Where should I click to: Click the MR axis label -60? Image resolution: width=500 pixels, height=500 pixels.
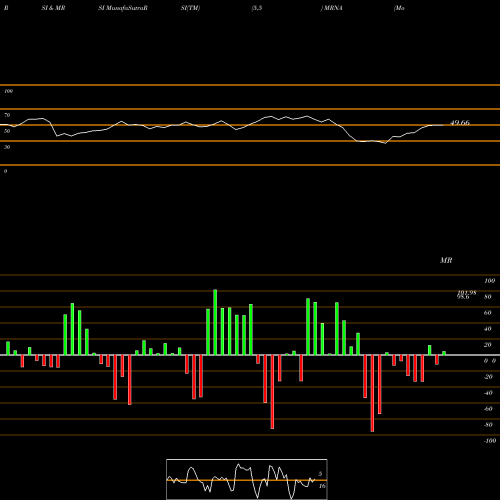point(488,409)
